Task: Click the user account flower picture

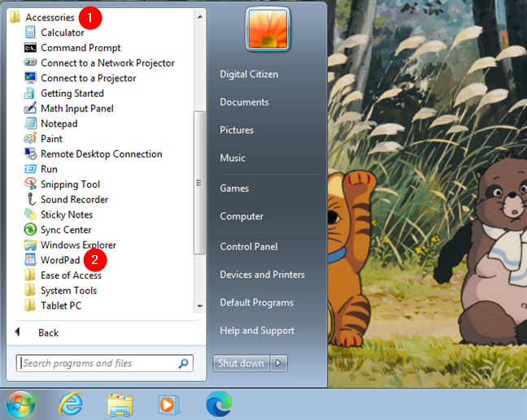Action: click(x=268, y=29)
